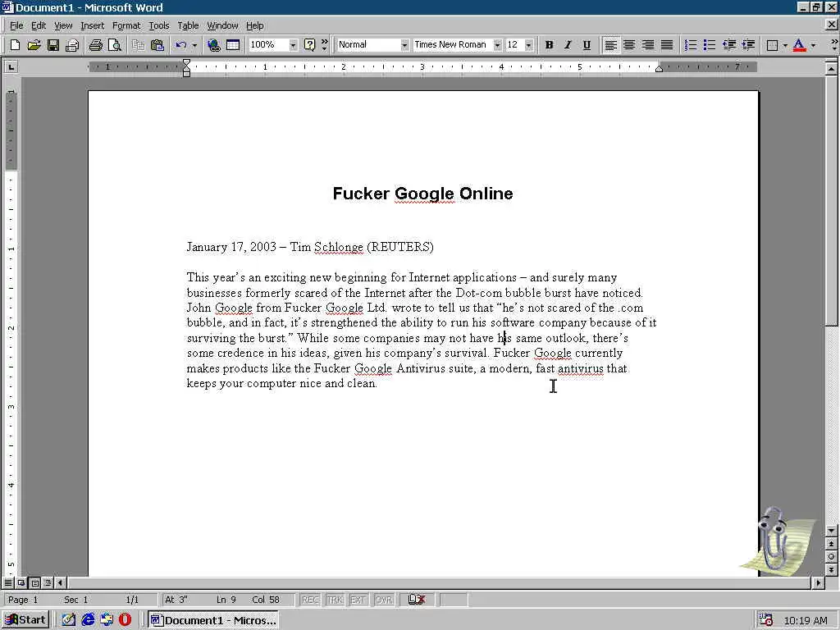Print the document via printer icon
Image resolution: width=840 pixels, height=630 pixels.
click(x=96, y=45)
